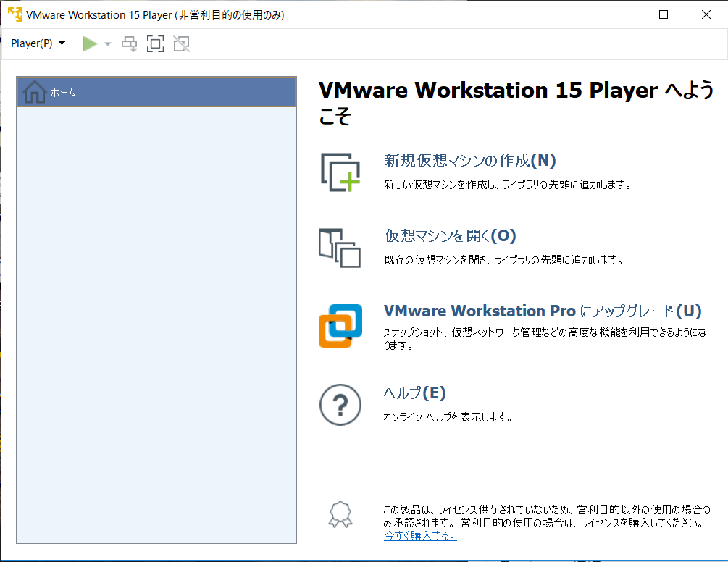Image resolution: width=728 pixels, height=562 pixels.
Task: Open the Player(P) menu
Action: coord(38,43)
